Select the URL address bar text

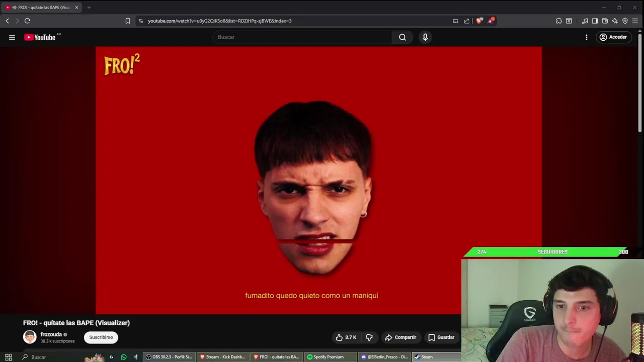pos(220,21)
